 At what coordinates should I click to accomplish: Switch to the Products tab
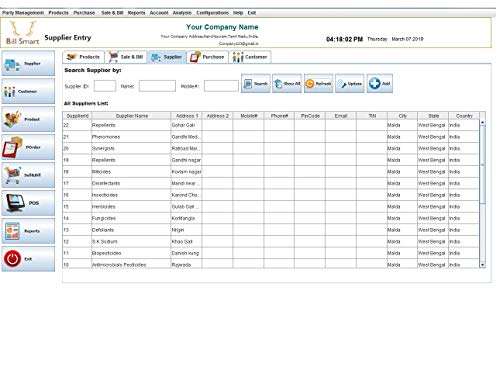coord(84,57)
